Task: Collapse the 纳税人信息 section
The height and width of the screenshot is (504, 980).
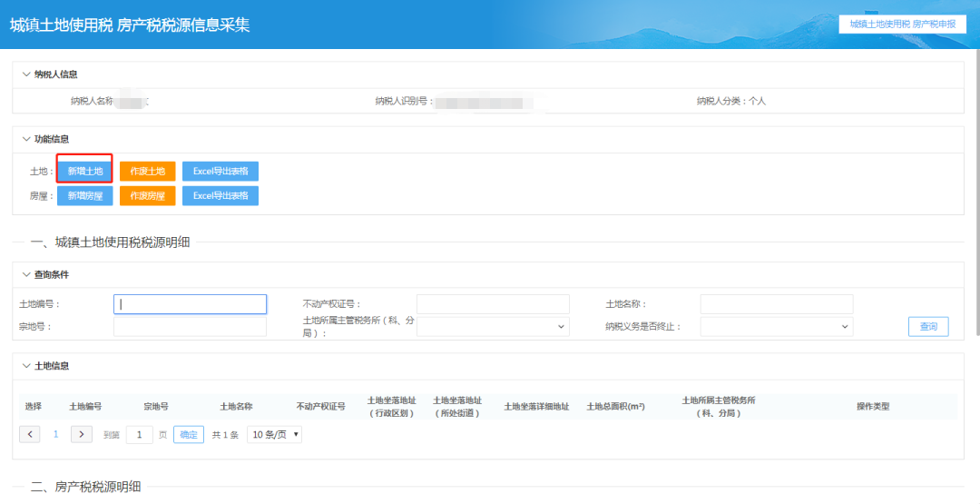Action: tap(26, 74)
